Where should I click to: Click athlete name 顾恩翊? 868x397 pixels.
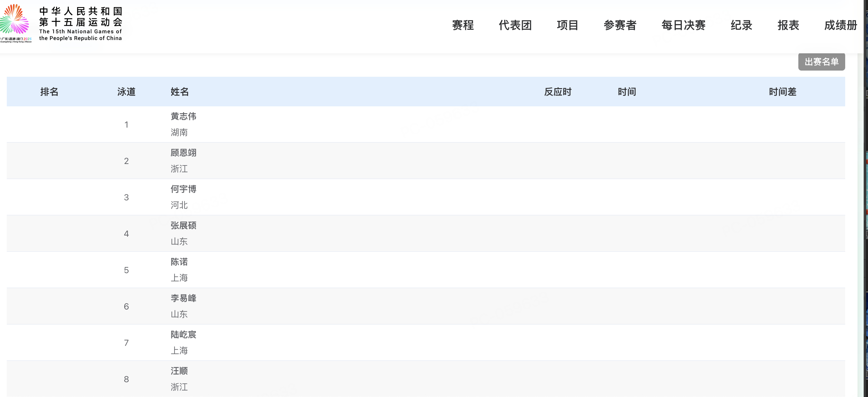pyautogui.click(x=183, y=153)
